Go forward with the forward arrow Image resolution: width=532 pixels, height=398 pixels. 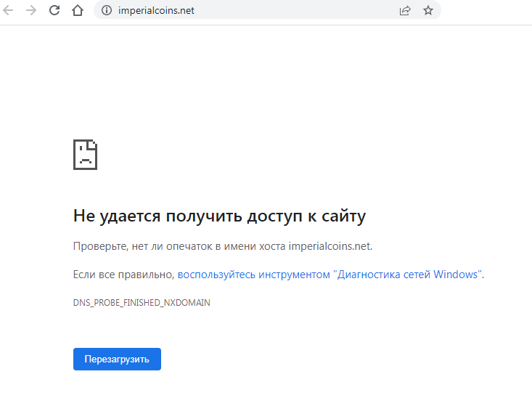[31, 10]
